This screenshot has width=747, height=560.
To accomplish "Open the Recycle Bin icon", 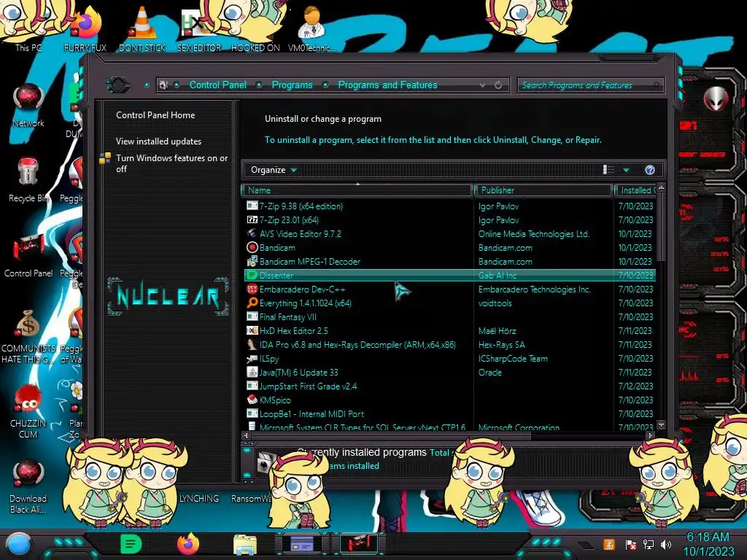I will pos(28,180).
